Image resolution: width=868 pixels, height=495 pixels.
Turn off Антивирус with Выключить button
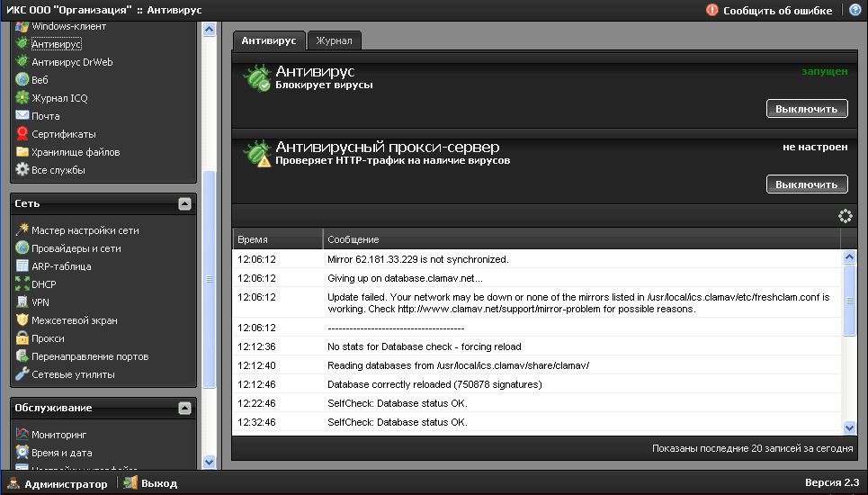(807, 109)
